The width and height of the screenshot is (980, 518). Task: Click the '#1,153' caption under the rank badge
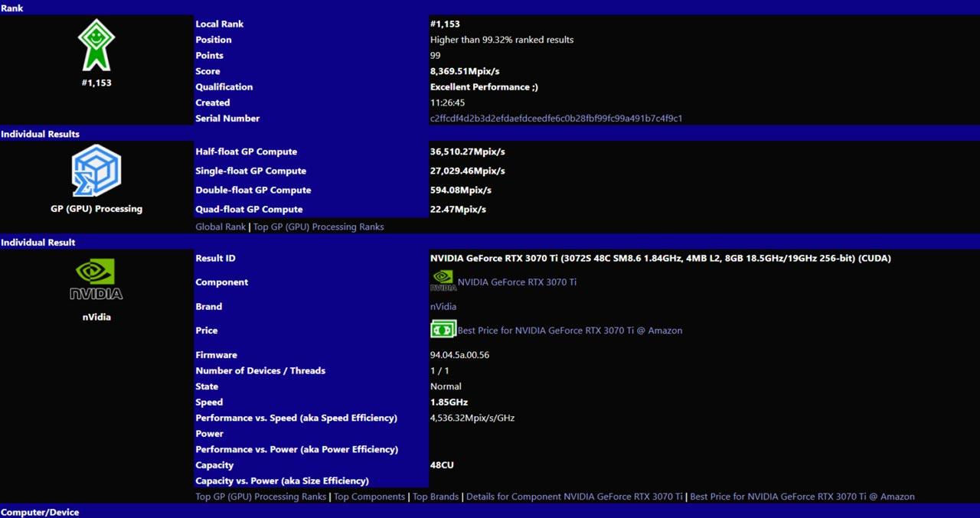[96, 83]
